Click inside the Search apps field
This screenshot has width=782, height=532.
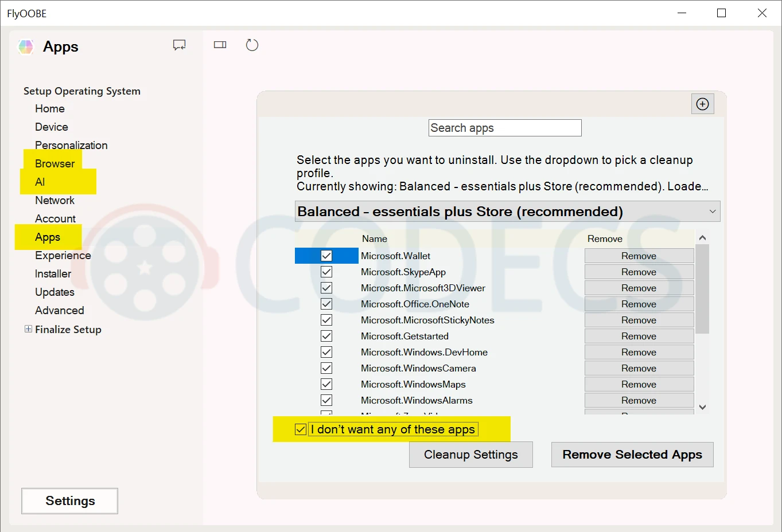(x=504, y=127)
